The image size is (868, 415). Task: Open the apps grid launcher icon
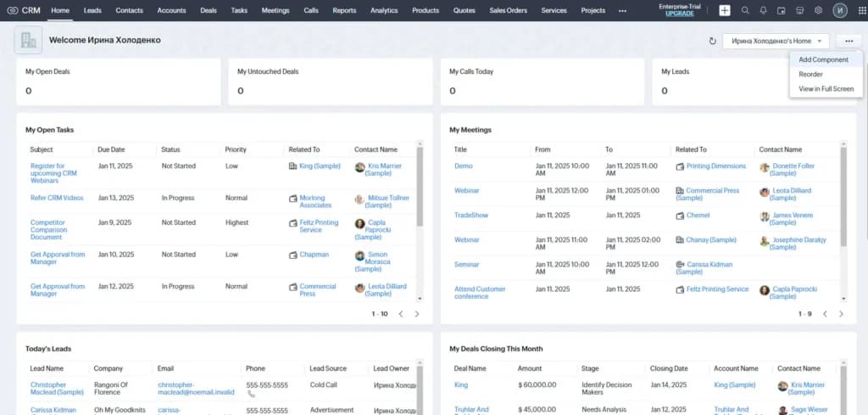[862, 10]
